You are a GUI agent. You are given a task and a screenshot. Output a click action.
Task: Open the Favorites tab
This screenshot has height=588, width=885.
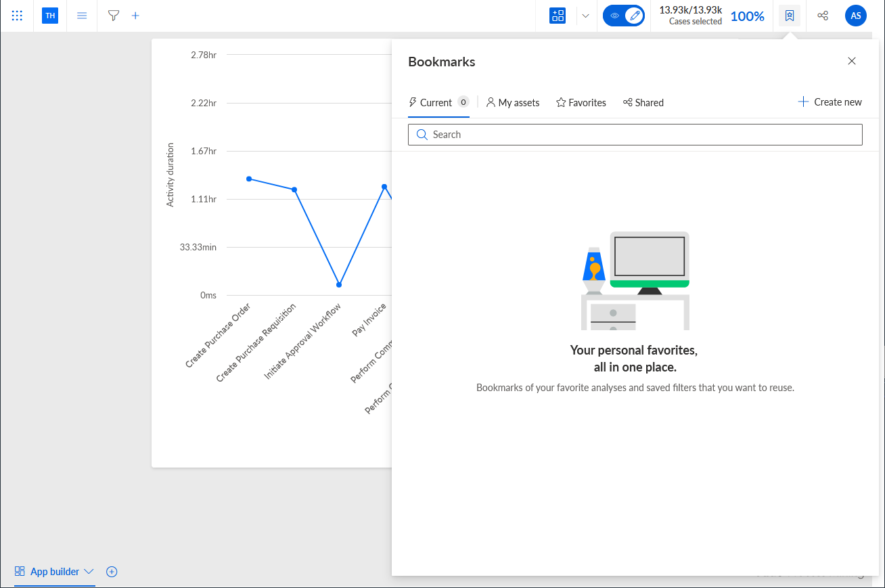[x=581, y=103]
